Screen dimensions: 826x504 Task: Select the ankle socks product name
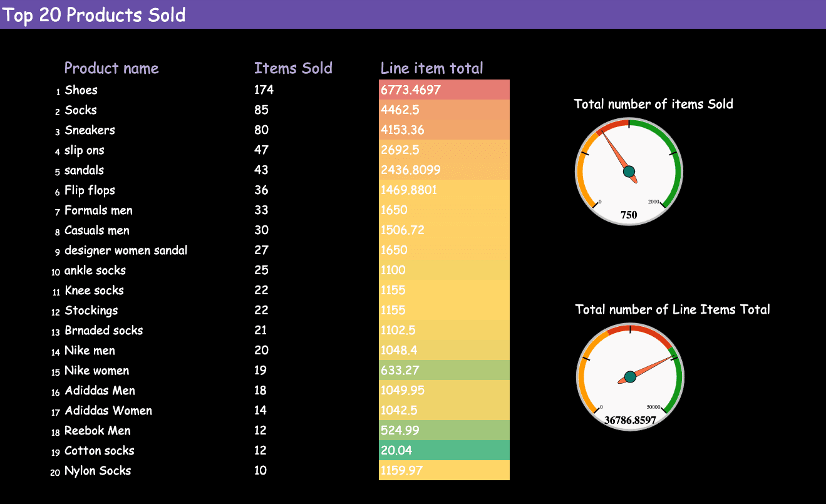(x=95, y=270)
